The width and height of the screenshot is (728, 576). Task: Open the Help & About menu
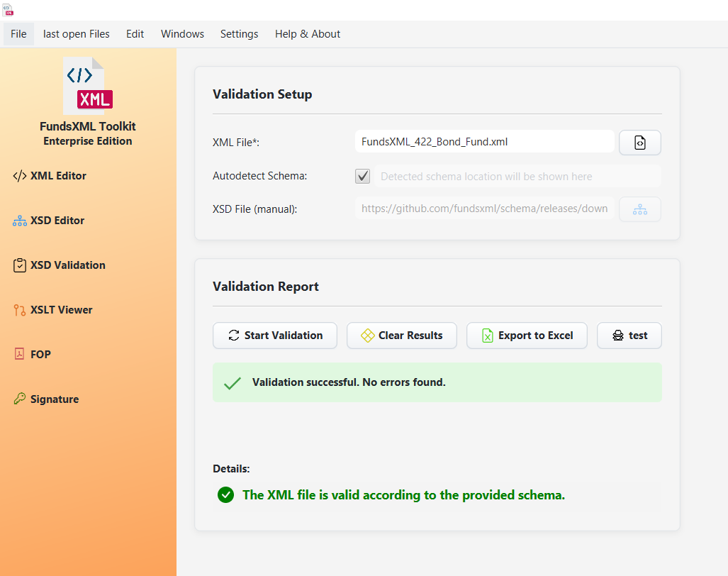(308, 34)
